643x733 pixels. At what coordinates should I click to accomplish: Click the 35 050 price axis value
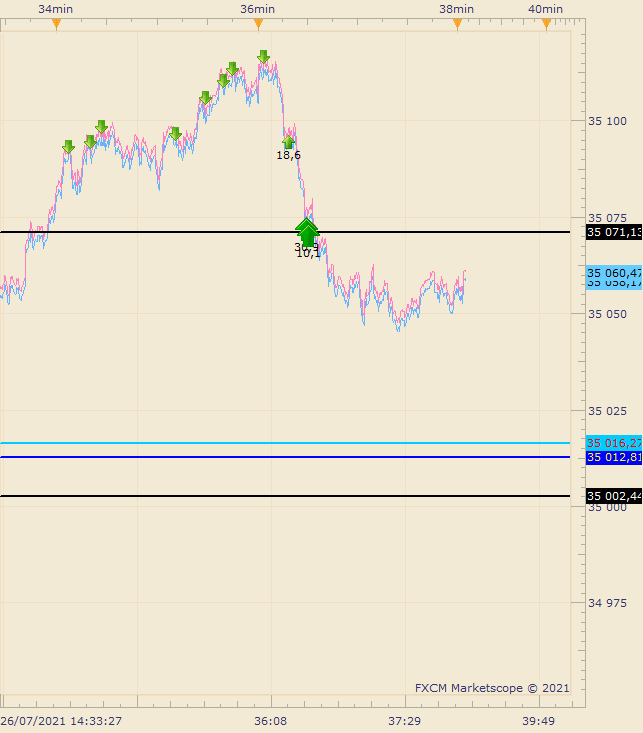point(607,314)
